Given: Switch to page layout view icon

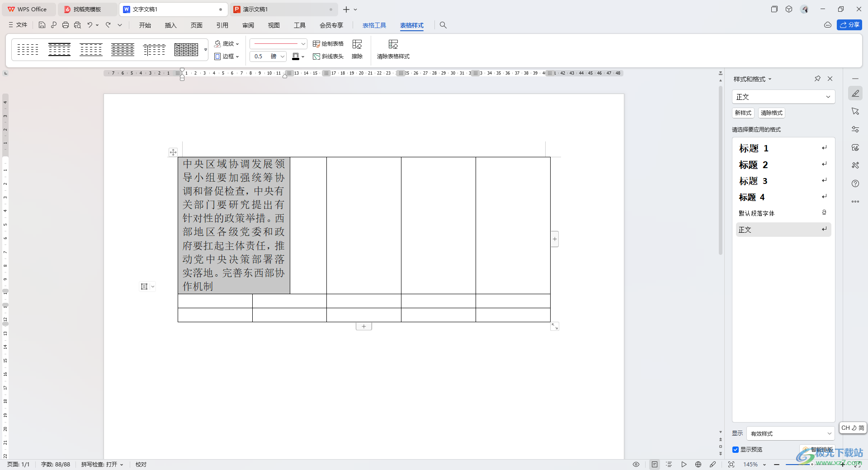Looking at the screenshot, I should 655,465.
